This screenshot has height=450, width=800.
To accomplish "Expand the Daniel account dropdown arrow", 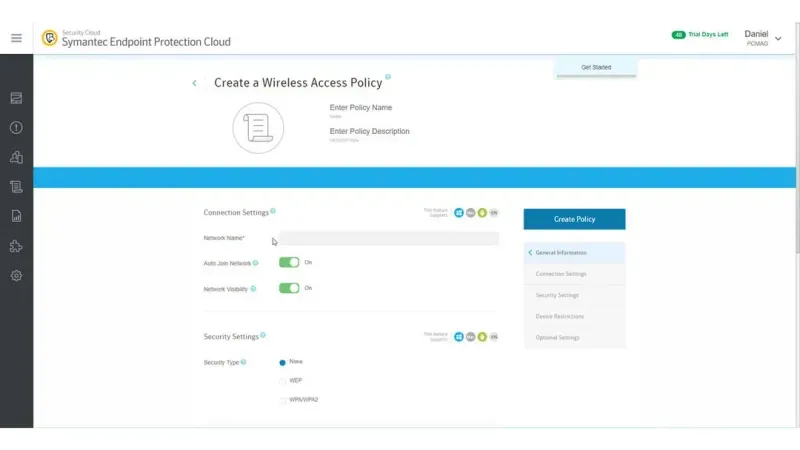I will pyautogui.click(x=778, y=39).
